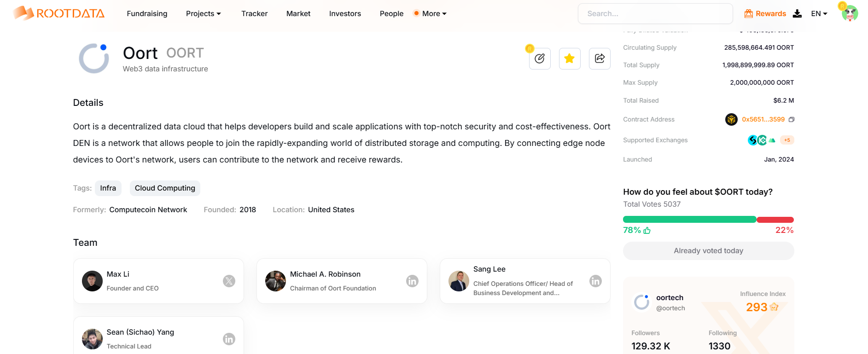
Task: Click the $6.2 M total raised value
Action: [783, 100]
